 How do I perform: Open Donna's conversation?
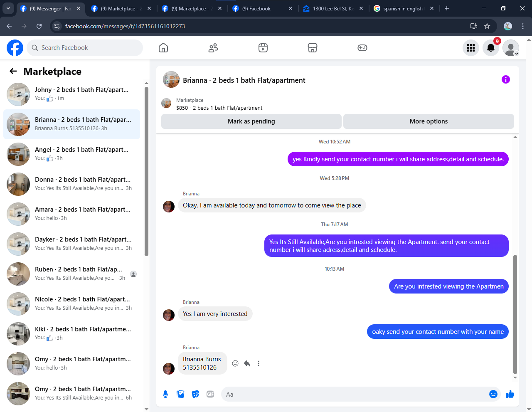click(71, 184)
